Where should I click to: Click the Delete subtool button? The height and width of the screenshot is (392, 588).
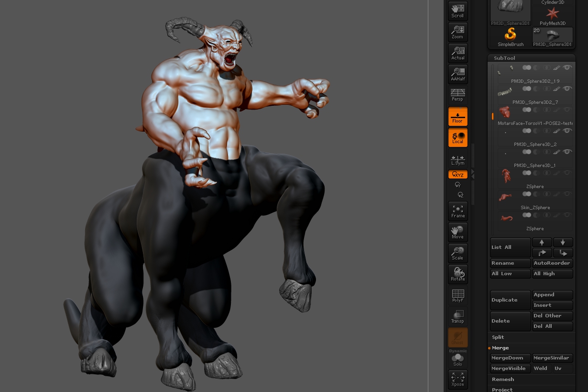click(x=511, y=321)
